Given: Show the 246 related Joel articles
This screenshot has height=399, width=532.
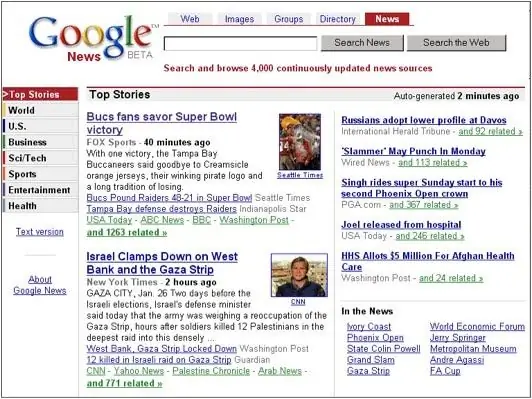Looking at the screenshot, I should click(430, 236).
